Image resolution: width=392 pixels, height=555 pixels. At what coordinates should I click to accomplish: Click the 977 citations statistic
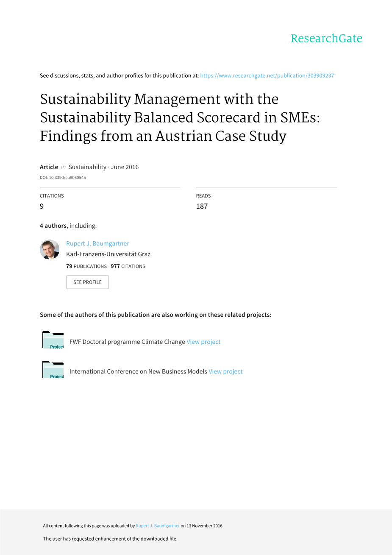coord(128,266)
